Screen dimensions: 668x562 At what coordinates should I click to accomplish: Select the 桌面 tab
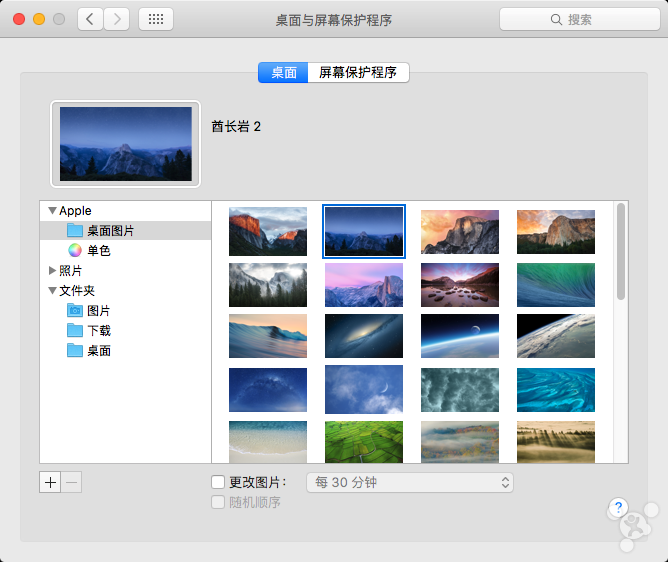[x=283, y=72]
